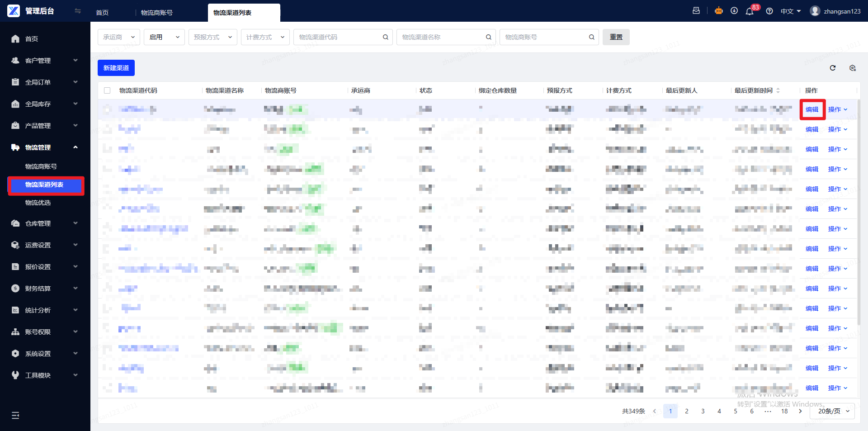Focus the 物流渠道代码 search field
The image size is (868, 431).
coord(343,37)
